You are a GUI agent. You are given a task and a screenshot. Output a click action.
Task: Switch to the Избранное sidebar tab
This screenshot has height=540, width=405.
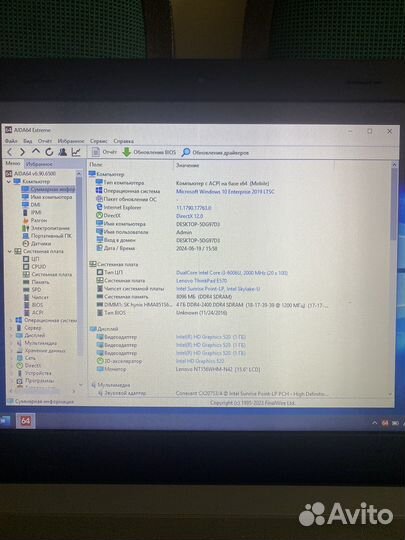pos(39,164)
